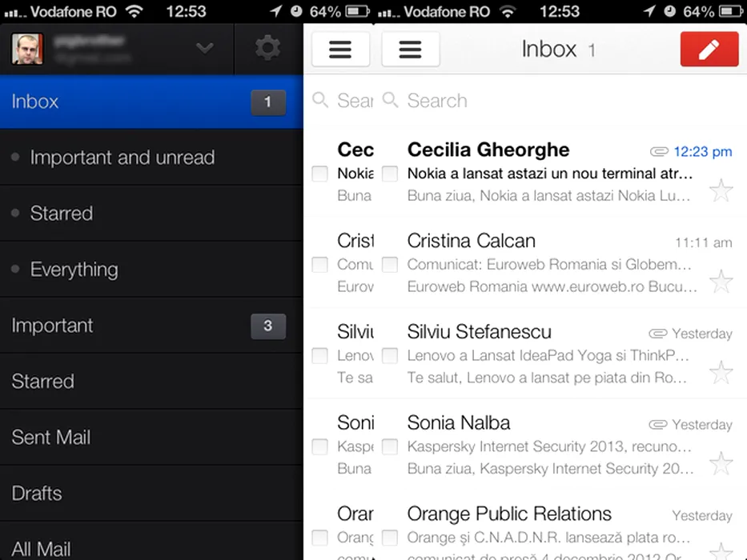Screen dimensions: 747x560
Task: Expand account switcher chevron dropdown
Action: tap(205, 48)
